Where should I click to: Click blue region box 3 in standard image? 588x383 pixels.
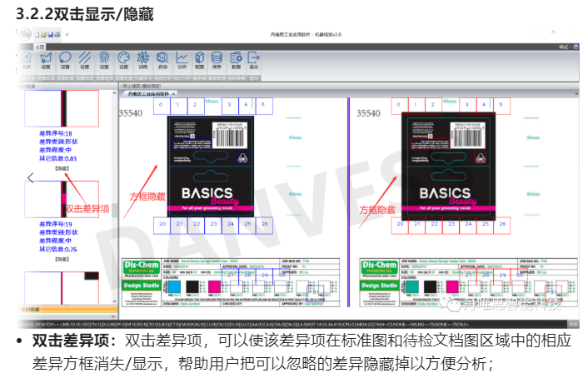(230, 106)
